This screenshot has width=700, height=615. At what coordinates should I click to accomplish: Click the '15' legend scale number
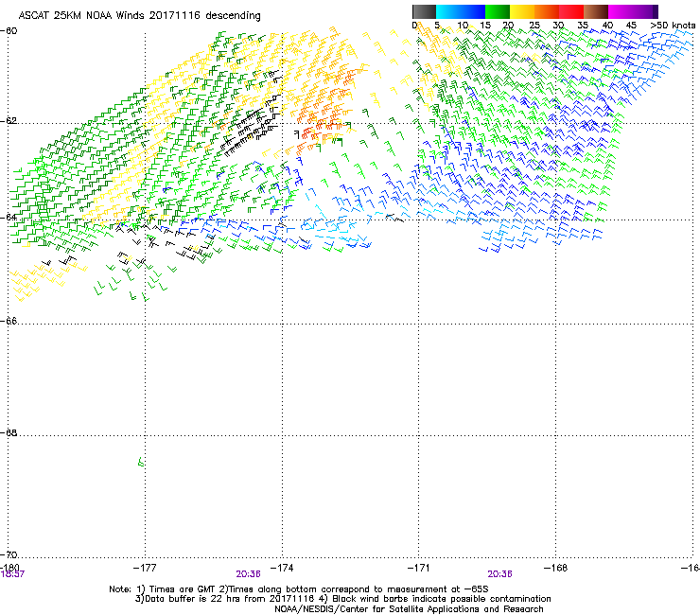coord(485,26)
